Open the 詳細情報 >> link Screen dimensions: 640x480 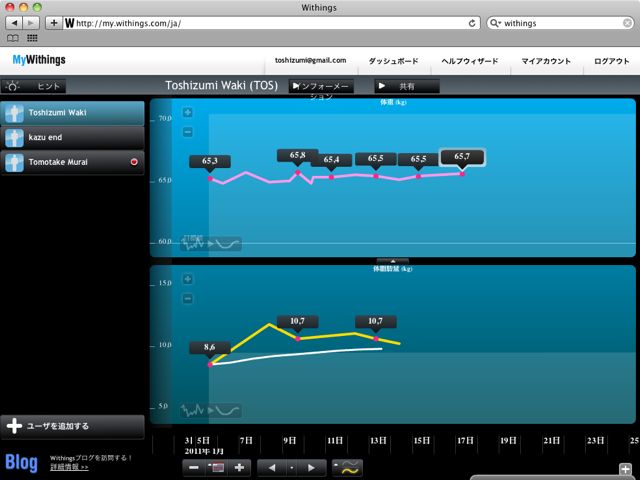(69, 467)
